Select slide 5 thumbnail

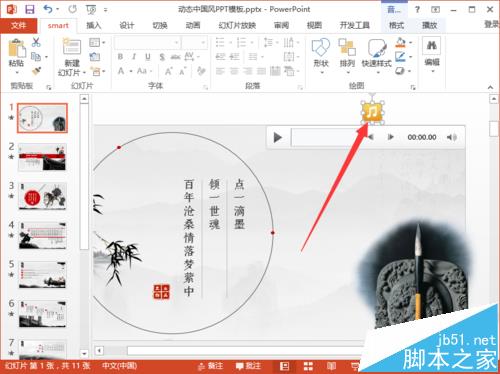[x=42, y=275]
